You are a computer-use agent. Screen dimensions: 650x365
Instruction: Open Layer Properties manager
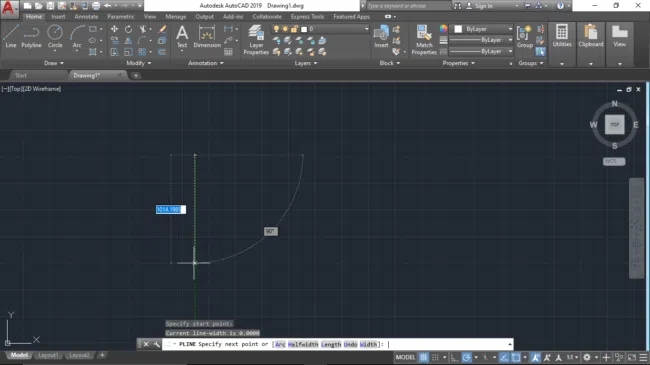[256, 40]
